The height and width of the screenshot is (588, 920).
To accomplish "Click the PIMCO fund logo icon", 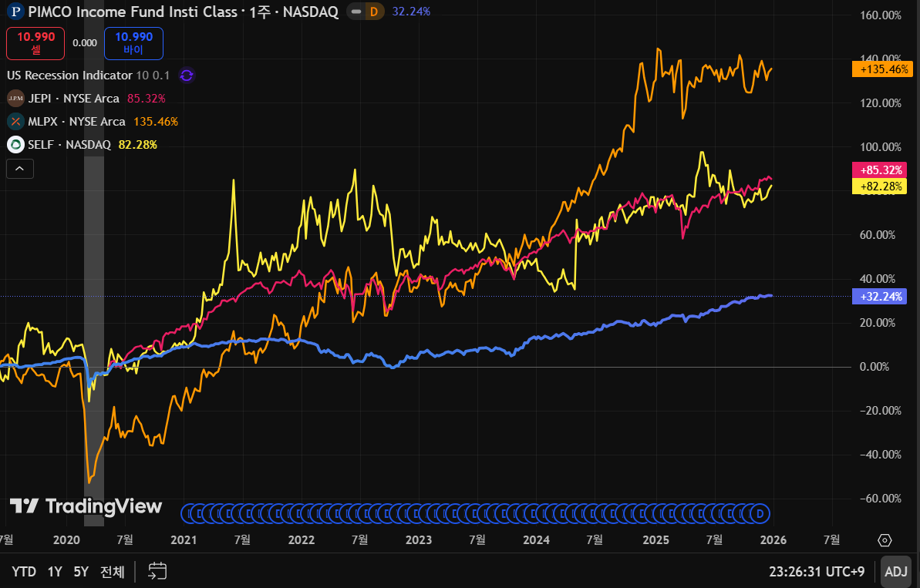I will [x=15, y=12].
